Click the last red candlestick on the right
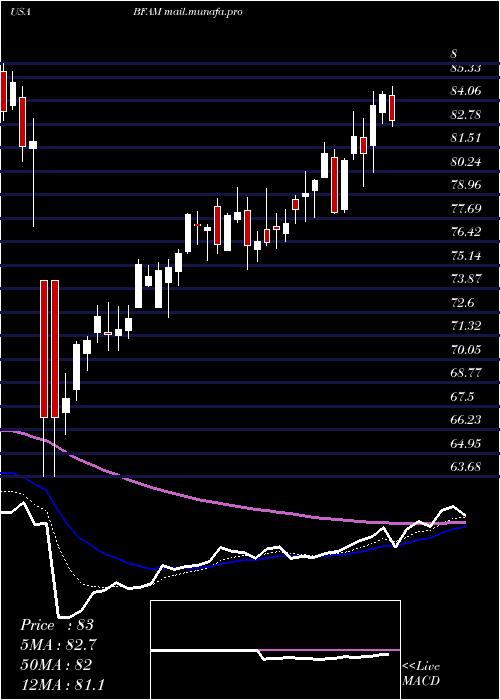 click(x=392, y=108)
